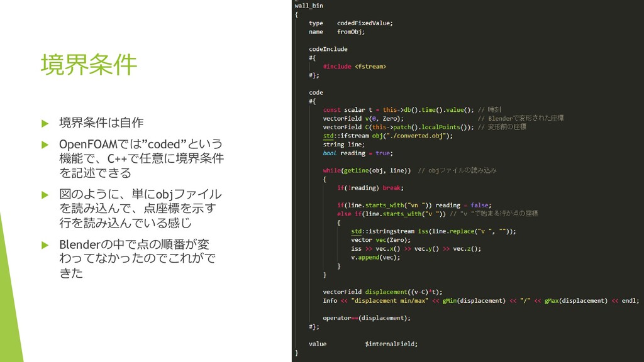The width and height of the screenshot is (644, 362).
Task: Click the std::istringstream iss line
Action: tap(433, 231)
